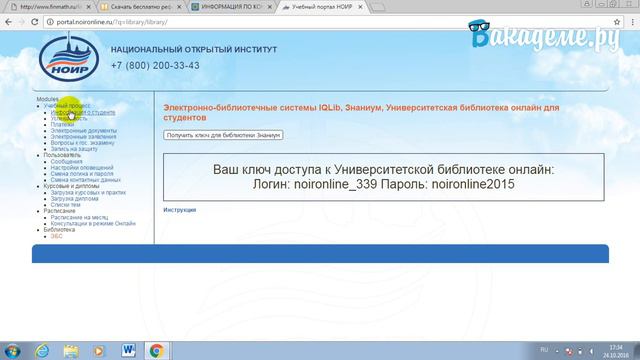Image resolution: width=640 pixels, height=360 pixels.
Task: Open Windows Explorer from the taskbar
Action: pos(71,351)
